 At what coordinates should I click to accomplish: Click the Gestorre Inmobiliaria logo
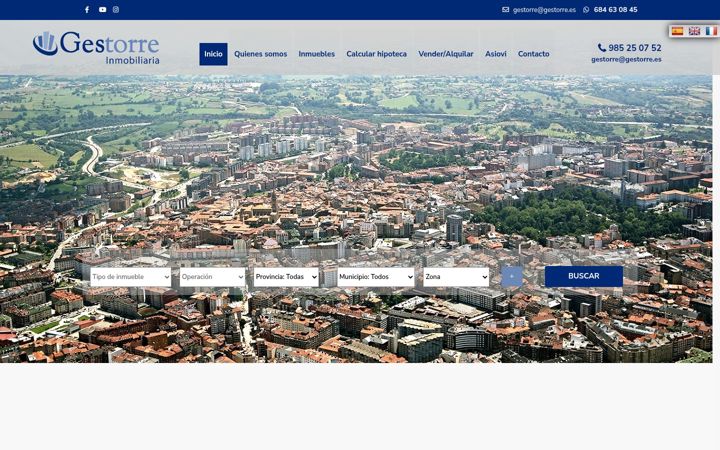point(96,47)
